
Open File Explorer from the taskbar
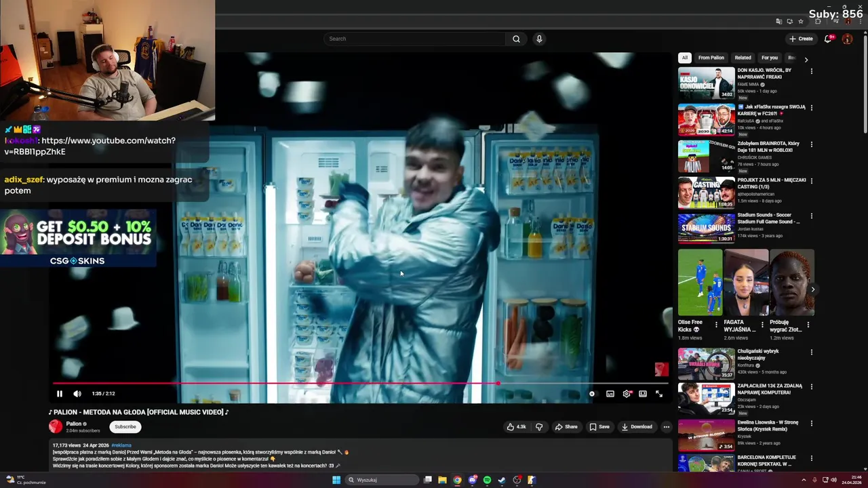click(x=443, y=480)
